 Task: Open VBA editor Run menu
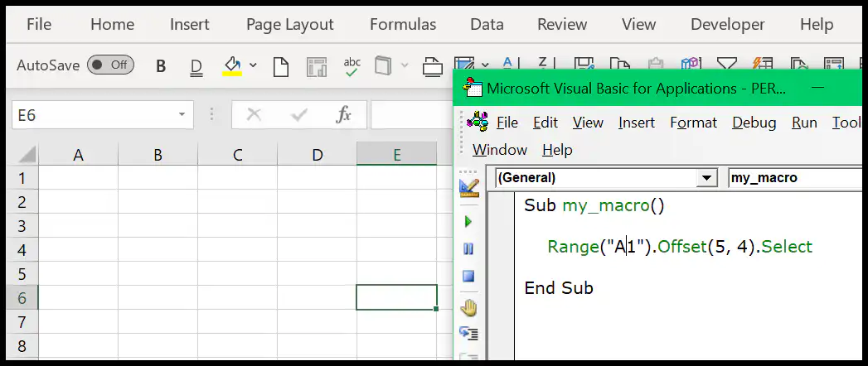804,123
